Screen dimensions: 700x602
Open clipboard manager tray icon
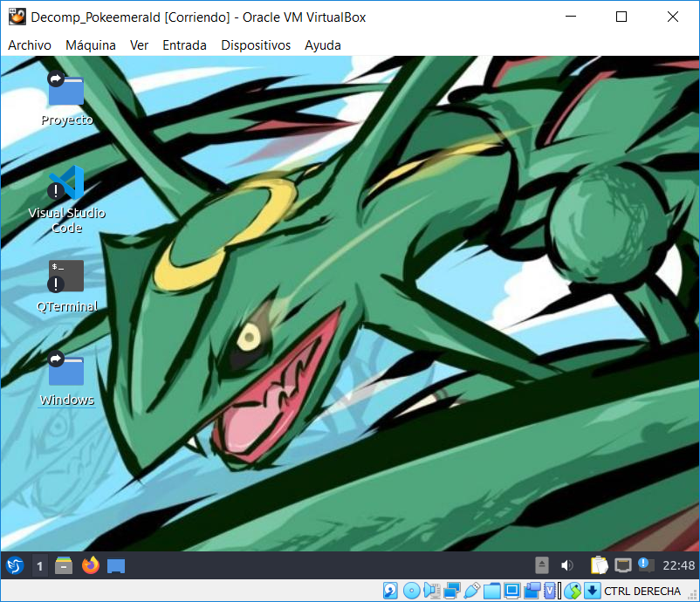[x=598, y=566]
